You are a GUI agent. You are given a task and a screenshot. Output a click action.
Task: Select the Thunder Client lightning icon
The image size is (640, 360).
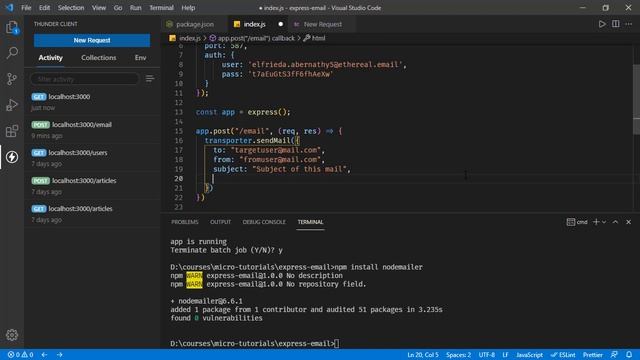[12, 157]
